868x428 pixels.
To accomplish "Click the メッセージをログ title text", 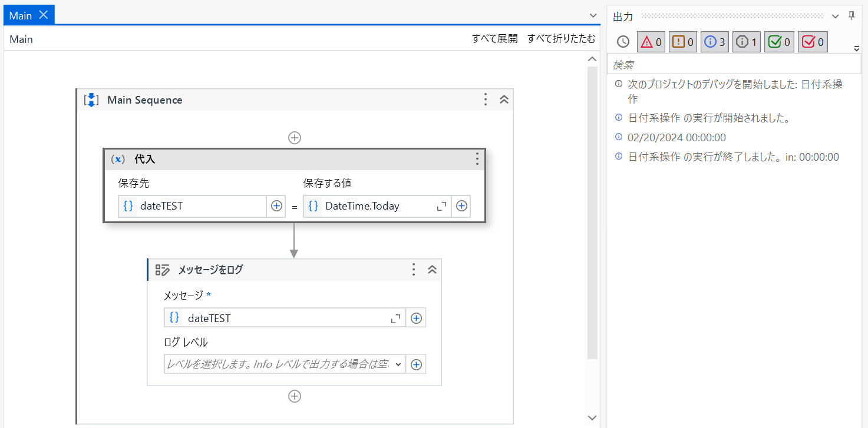I will pyautogui.click(x=210, y=270).
